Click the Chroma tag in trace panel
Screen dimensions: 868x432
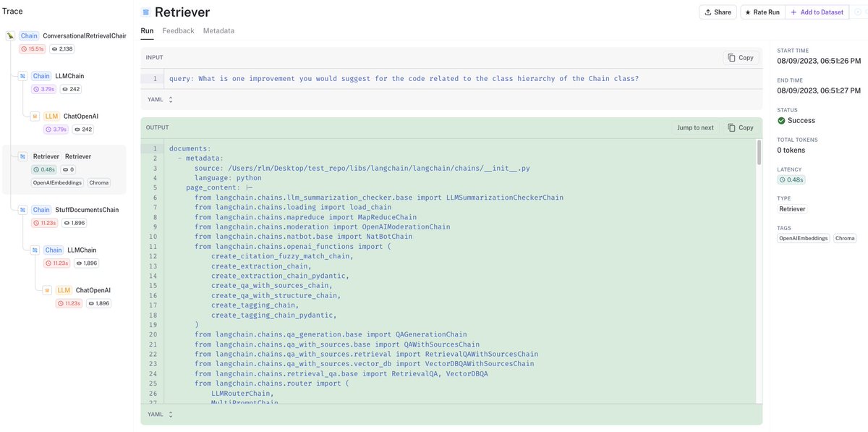point(99,183)
